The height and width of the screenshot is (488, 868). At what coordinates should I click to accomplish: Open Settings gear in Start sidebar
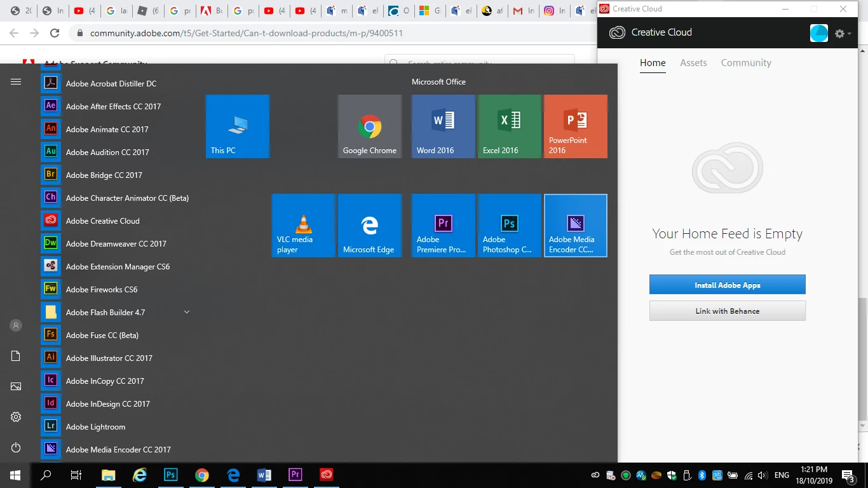(16, 417)
